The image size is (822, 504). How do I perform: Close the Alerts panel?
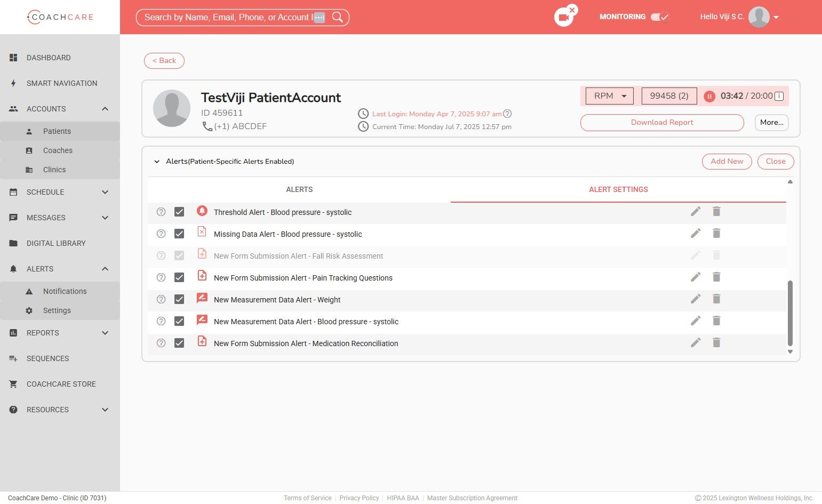click(x=776, y=162)
